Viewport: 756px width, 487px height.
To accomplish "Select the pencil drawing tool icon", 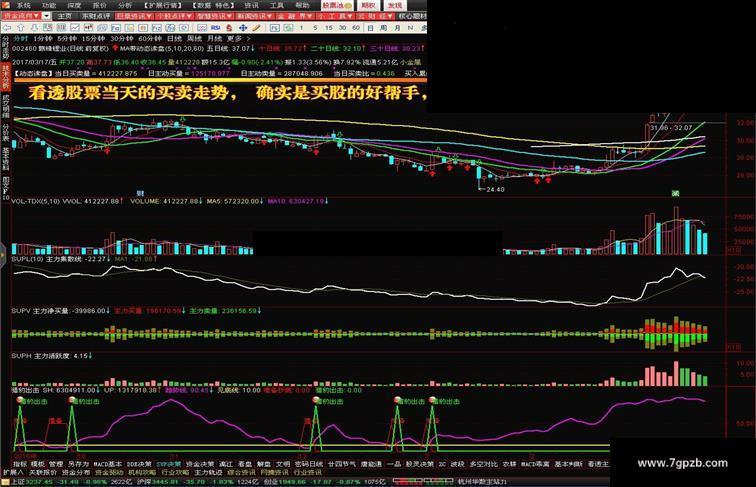I will click(x=256, y=28).
